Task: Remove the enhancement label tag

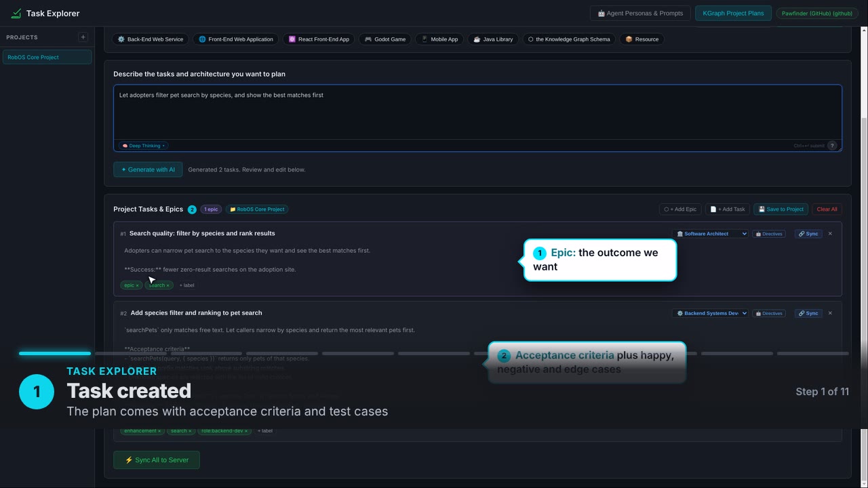Action: tap(159, 431)
